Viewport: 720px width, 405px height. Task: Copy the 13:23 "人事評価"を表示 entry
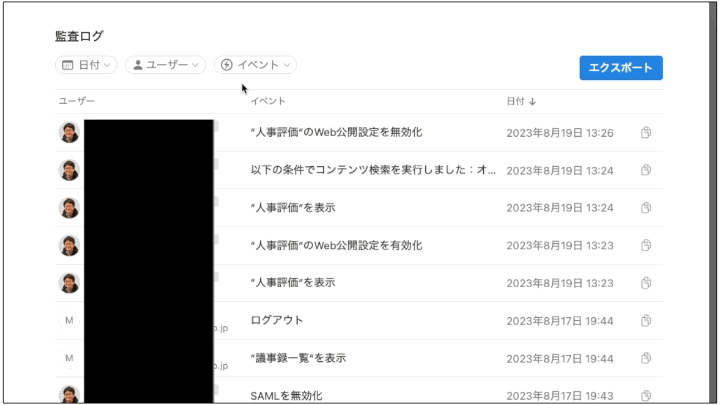click(x=646, y=283)
